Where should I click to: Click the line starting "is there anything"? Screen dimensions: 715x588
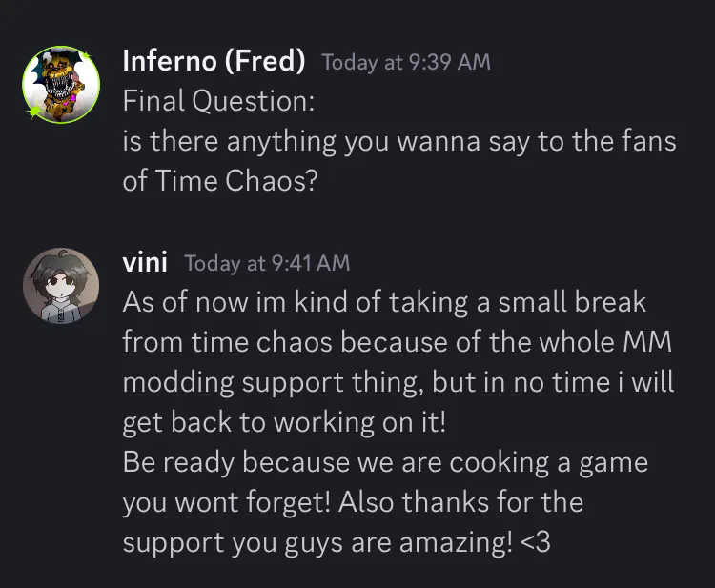click(399, 141)
